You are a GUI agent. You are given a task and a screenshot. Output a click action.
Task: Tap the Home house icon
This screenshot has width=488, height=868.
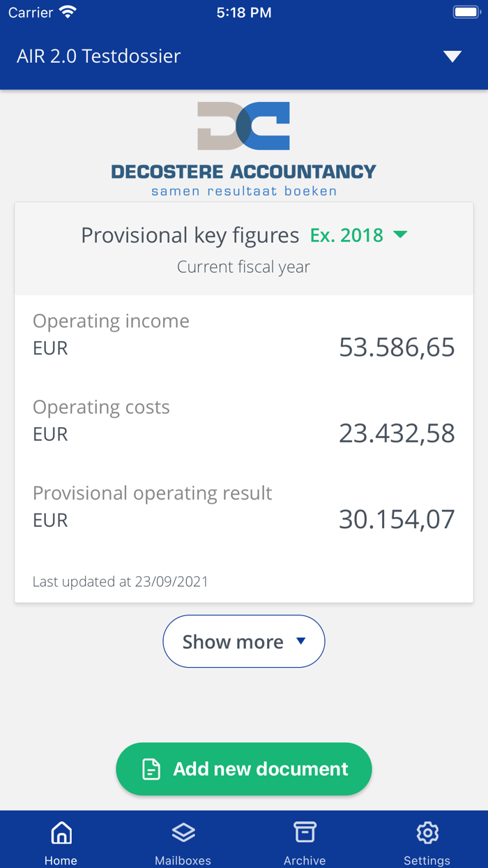(x=61, y=832)
